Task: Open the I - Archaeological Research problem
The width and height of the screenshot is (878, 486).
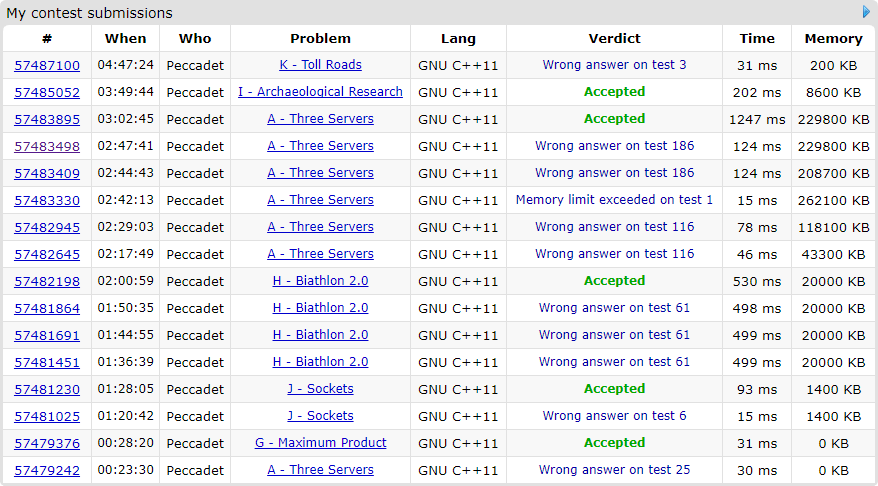Action: [320, 92]
